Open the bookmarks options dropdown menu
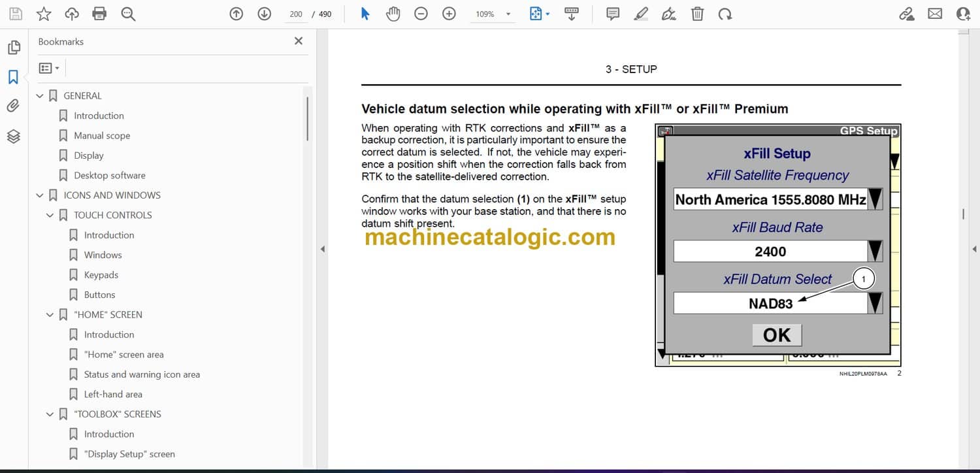The image size is (980, 473). pos(49,68)
